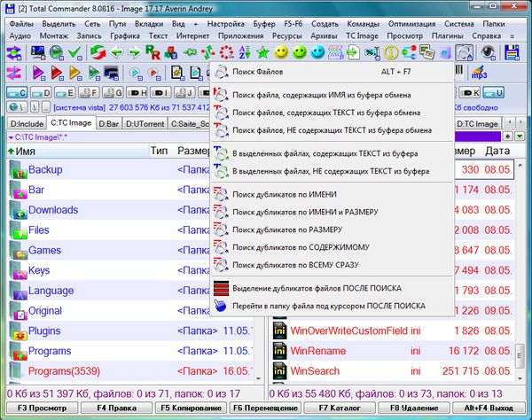532x420 pixels.
Task: Click the floppy disk save icon in toolbar
Action: (512, 52)
